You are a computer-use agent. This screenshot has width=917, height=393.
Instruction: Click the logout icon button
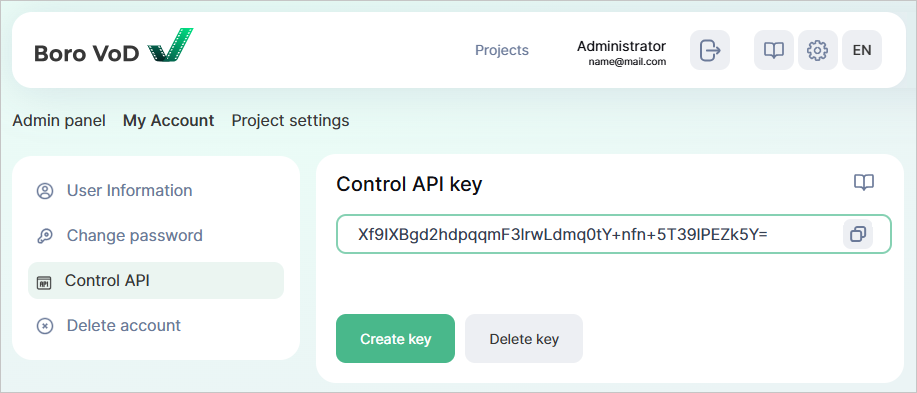[x=710, y=50]
